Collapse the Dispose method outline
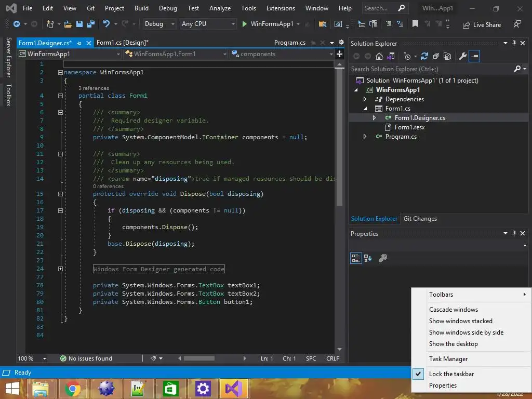The image size is (532, 399). 60,194
